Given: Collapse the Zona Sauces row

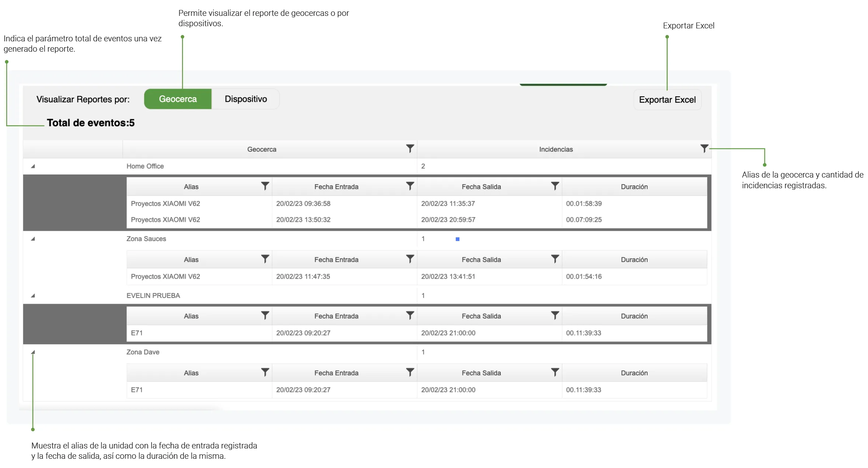Looking at the screenshot, I should coord(33,239).
